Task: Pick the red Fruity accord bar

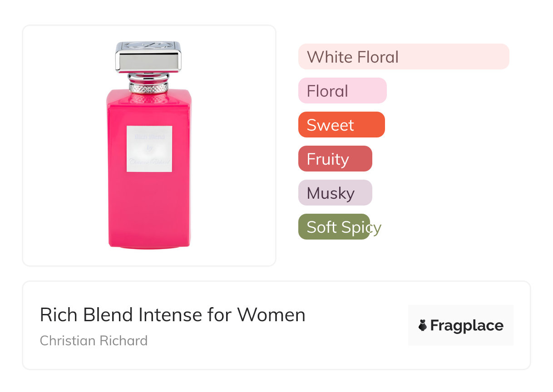Action: (335, 159)
